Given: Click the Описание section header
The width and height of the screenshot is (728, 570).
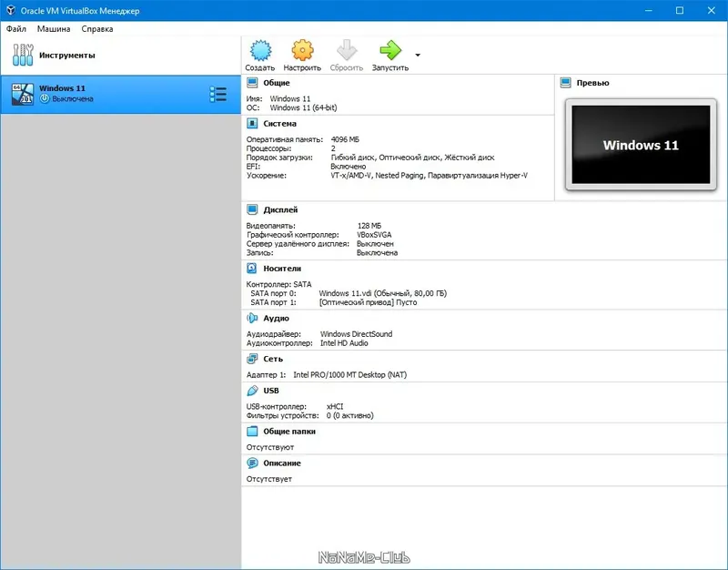Looking at the screenshot, I should [282, 463].
